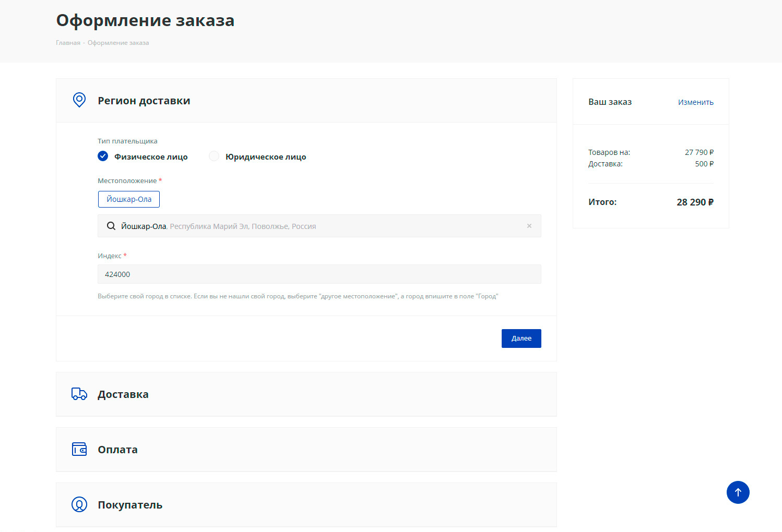Click the Регион доставки section header

point(144,101)
